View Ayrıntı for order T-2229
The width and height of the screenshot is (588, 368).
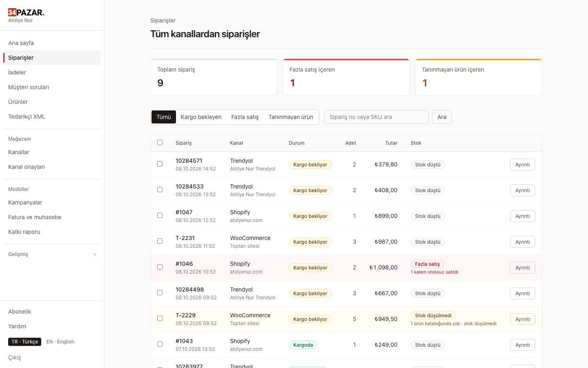coord(523,319)
